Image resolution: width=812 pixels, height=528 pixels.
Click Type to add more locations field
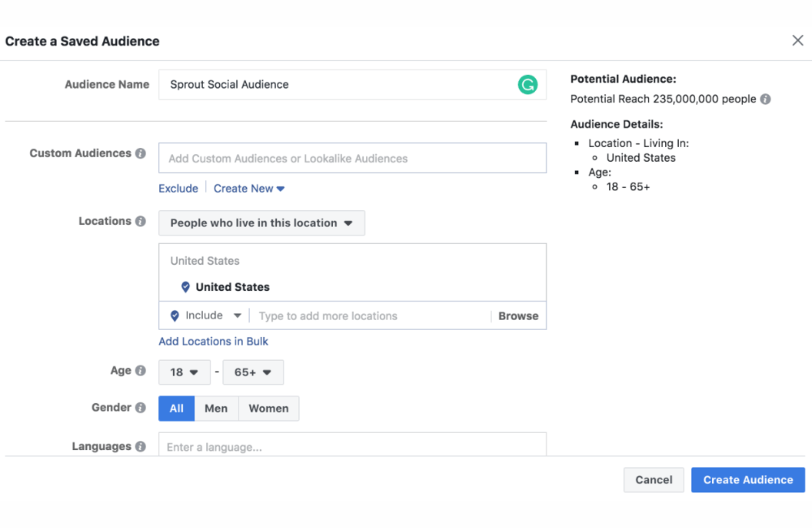369,316
